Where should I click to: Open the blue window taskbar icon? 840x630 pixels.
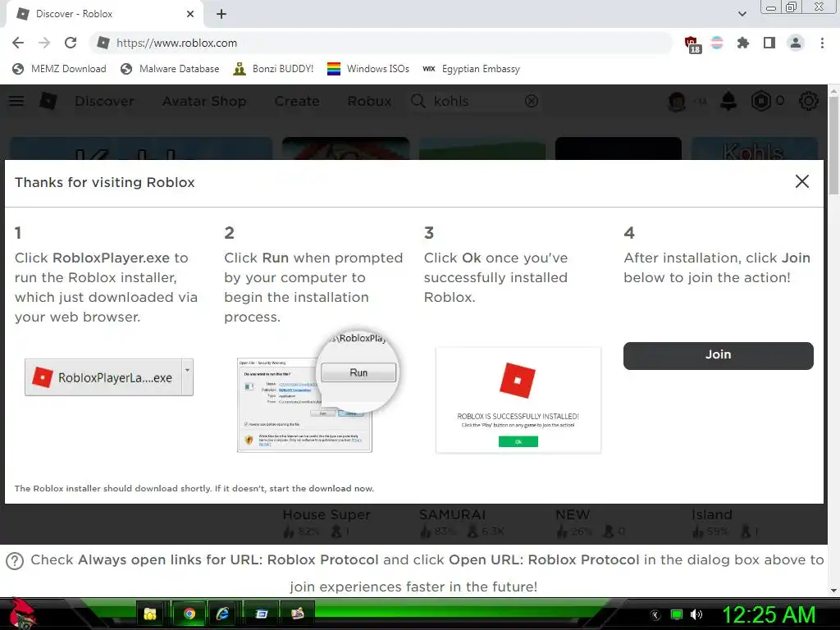(x=262, y=614)
